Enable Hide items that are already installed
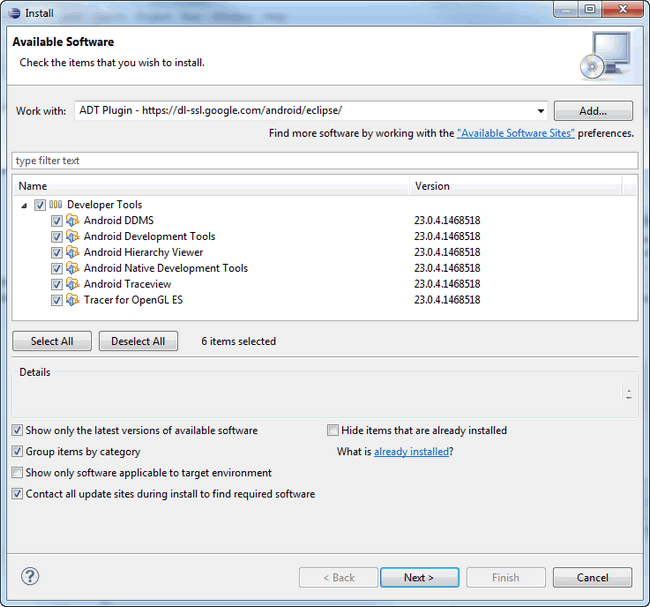The image size is (650, 607). [332, 430]
